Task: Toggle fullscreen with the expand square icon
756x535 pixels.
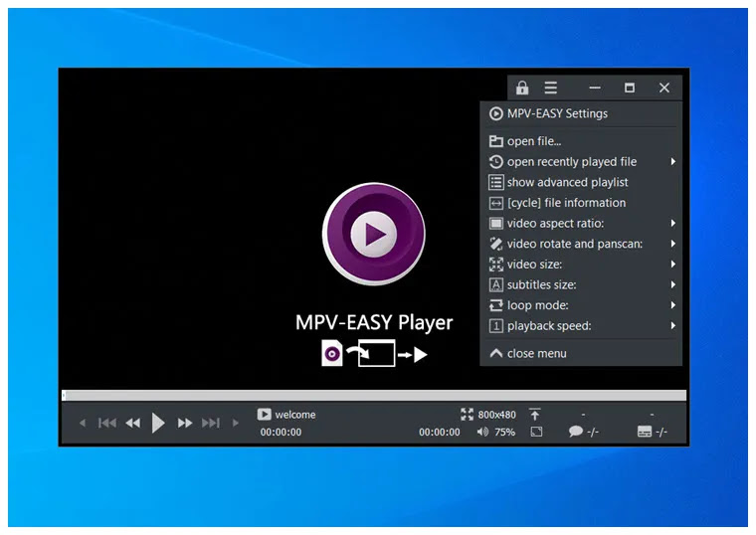Action: tap(536, 432)
